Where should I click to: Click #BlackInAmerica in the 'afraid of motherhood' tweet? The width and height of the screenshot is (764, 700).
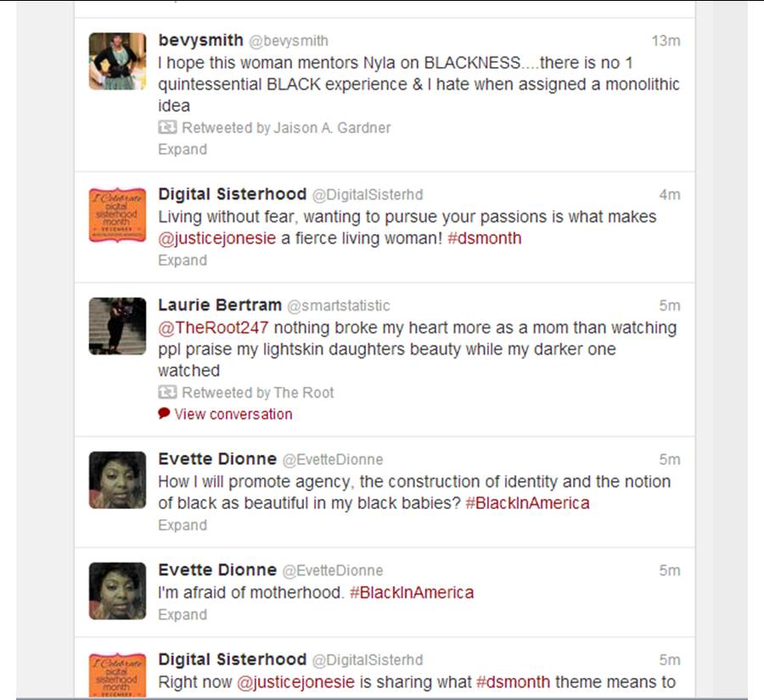(x=412, y=592)
